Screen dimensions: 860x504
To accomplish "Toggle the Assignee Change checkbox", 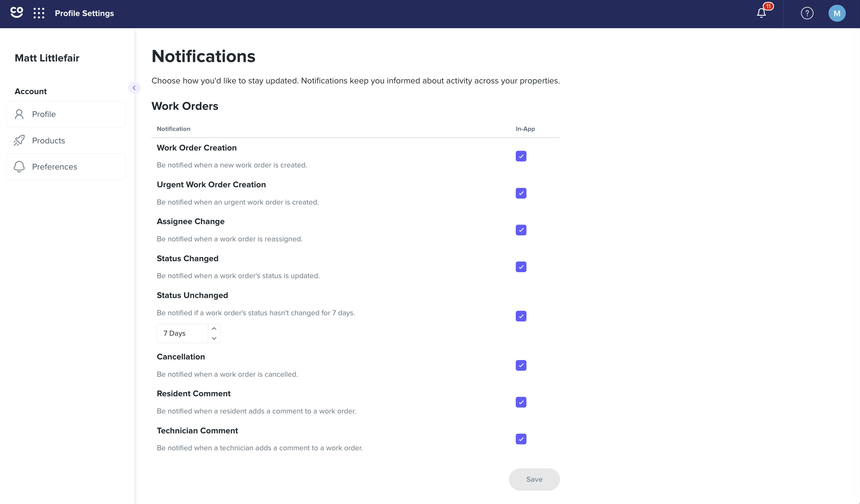I will coord(521,230).
